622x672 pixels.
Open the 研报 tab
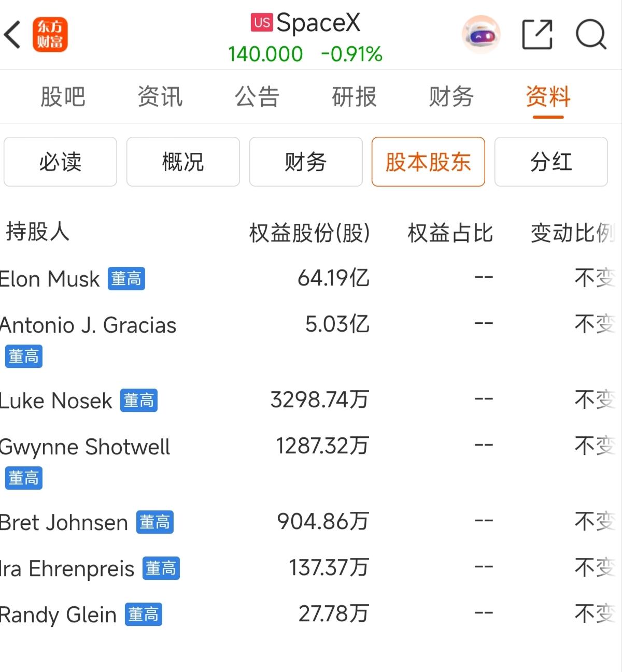point(355,97)
